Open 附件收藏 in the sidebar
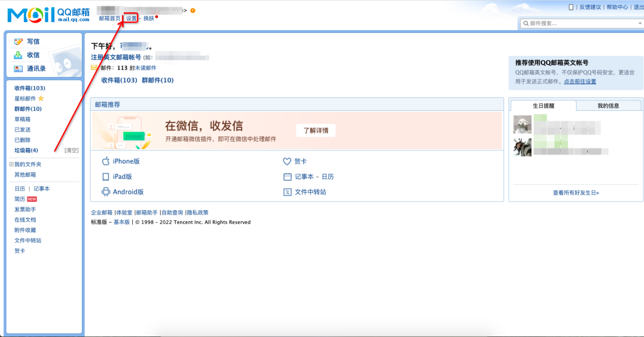 pyautogui.click(x=25, y=230)
